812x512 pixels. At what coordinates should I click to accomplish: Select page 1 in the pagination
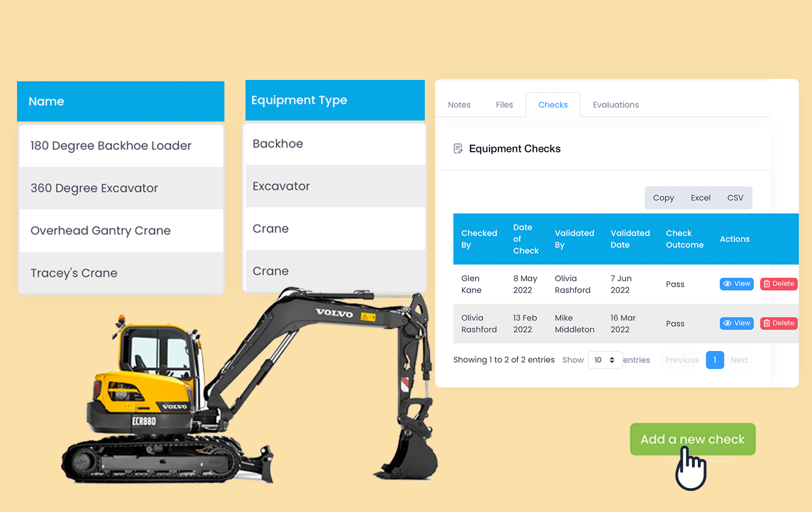coord(714,359)
